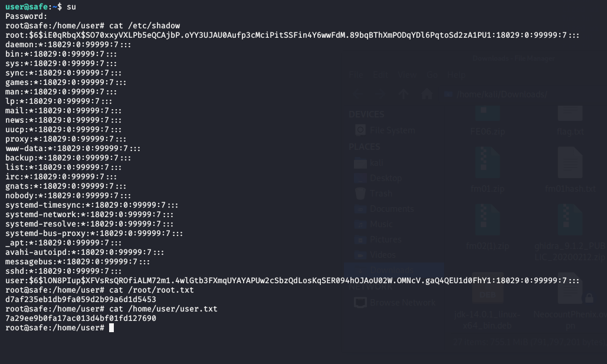Open Documents in the Places sidebar
607x364 pixels.
coord(392,209)
